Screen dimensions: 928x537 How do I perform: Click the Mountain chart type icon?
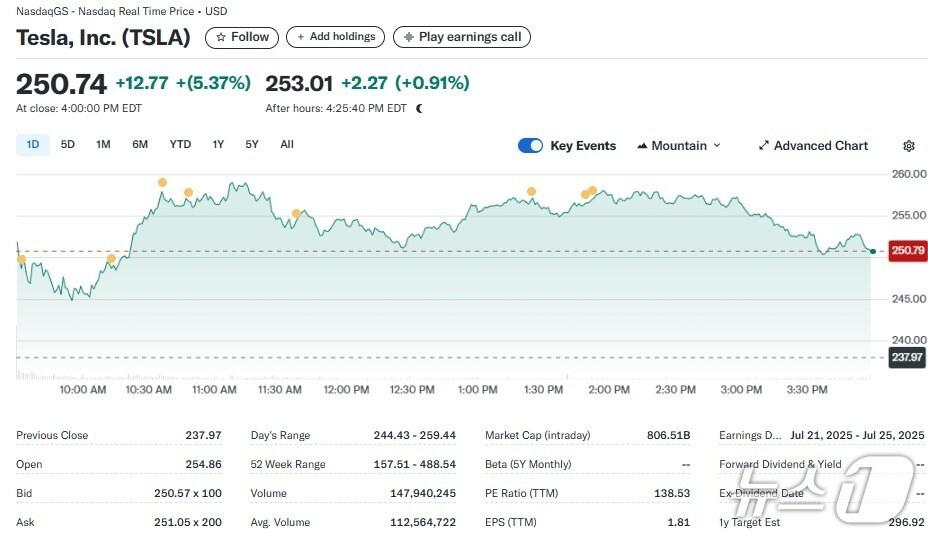pos(642,146)
